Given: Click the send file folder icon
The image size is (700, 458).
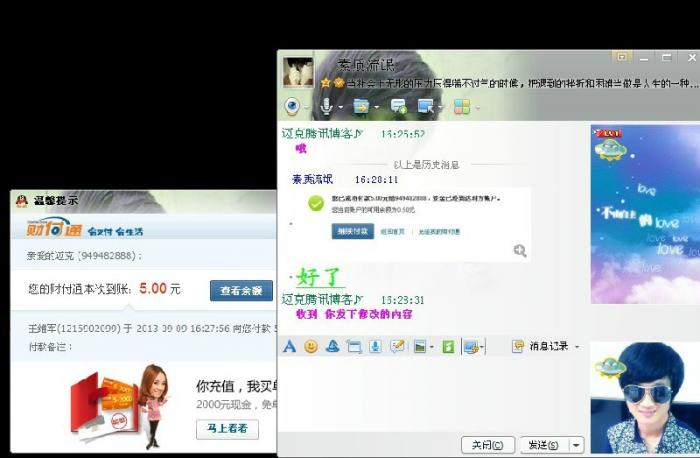Looking at the screenshot, I should [361, 106].
